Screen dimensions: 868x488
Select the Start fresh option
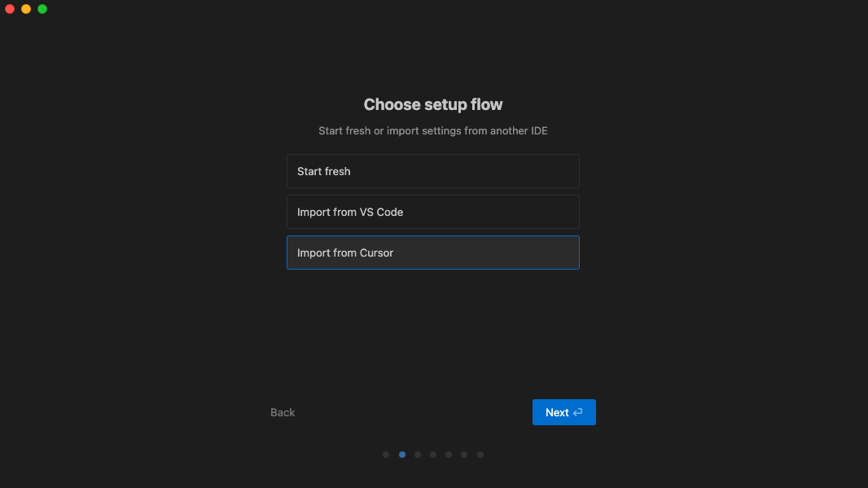432,171
